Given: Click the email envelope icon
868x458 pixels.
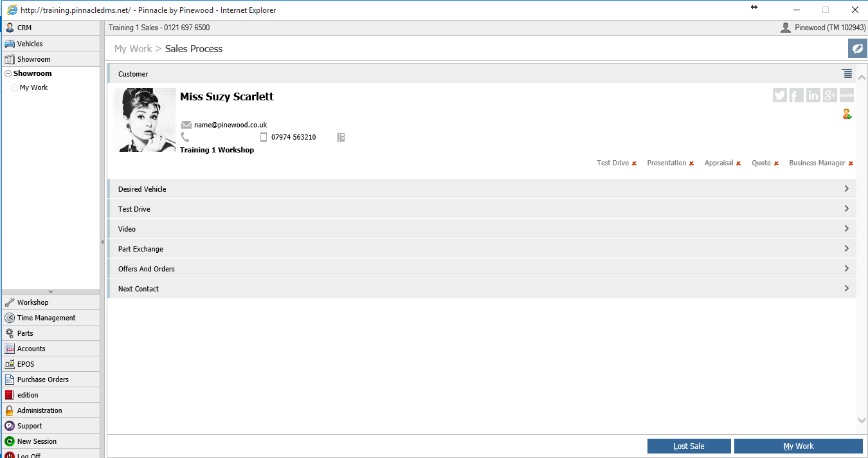Looking at the screenshot, I should 186,125.
